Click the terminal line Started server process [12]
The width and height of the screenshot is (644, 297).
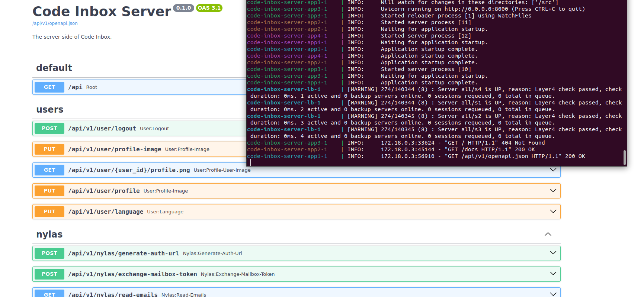[359, 36]
